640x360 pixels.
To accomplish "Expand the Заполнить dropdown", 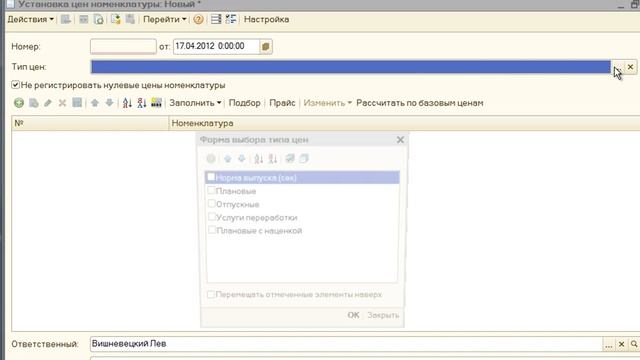I will (195, 103).
